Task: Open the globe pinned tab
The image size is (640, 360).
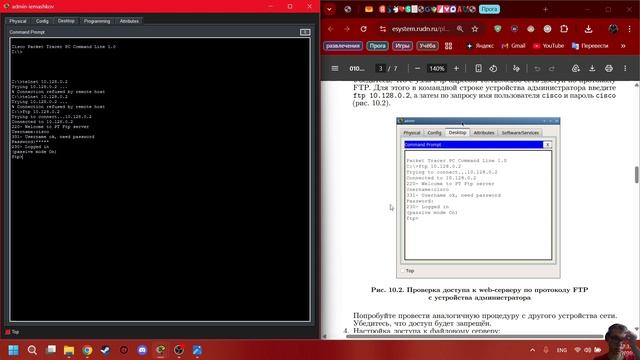Action: (x=347, y=9)
